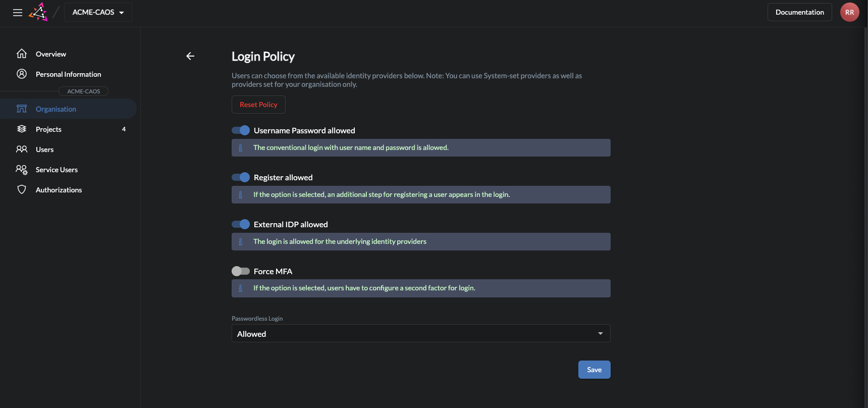Click the Overview home icon
868x408 pixels.
click(x=22, y=54)
